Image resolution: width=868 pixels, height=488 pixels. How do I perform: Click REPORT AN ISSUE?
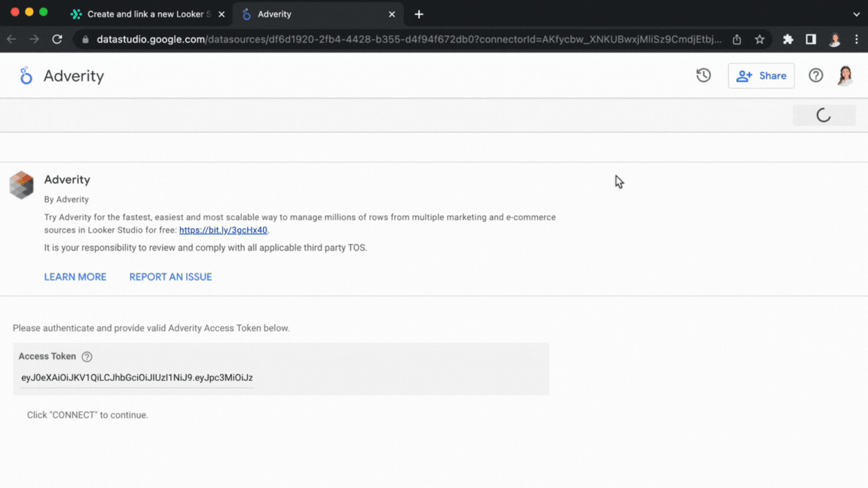(170, 276)
